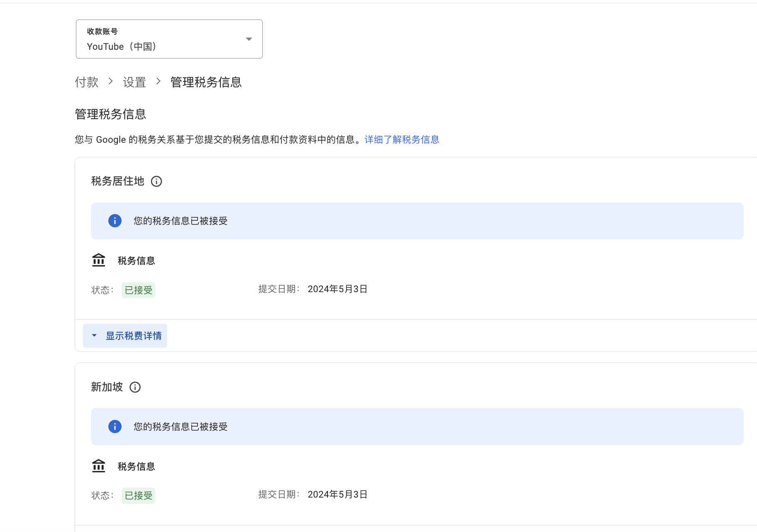Click the info icon next to 税务居住地
Screen dimensions: 757x532
tap(156, 181)
